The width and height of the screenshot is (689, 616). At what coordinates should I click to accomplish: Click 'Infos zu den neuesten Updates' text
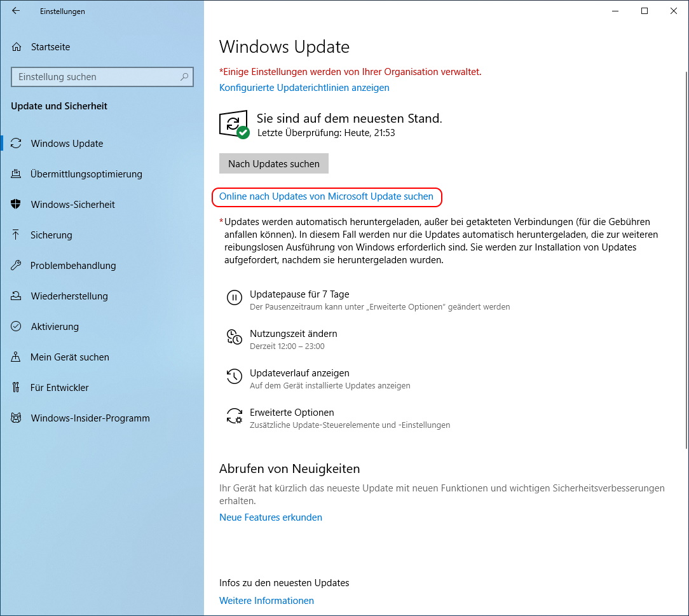tap(284, 583)
